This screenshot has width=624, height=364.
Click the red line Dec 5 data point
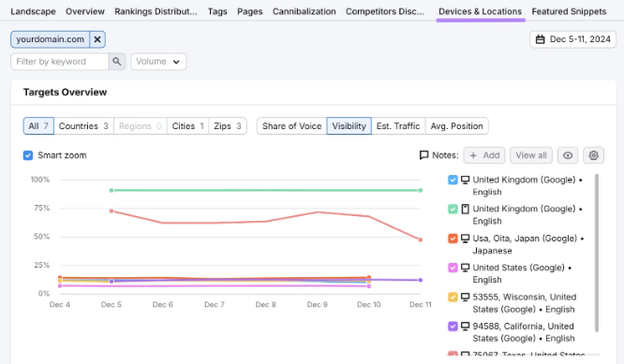[111, 211]
